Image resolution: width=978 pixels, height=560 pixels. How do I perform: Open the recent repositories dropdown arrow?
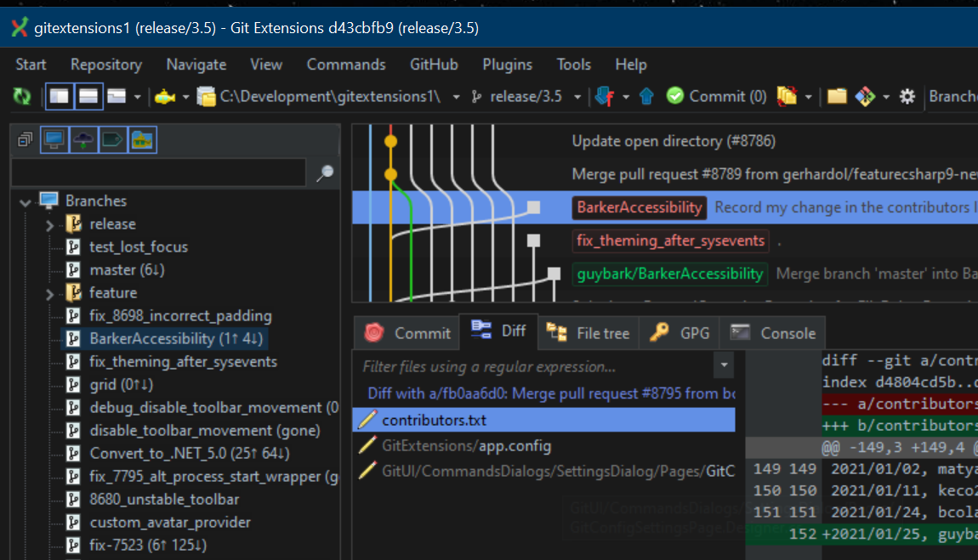[456, 97]
